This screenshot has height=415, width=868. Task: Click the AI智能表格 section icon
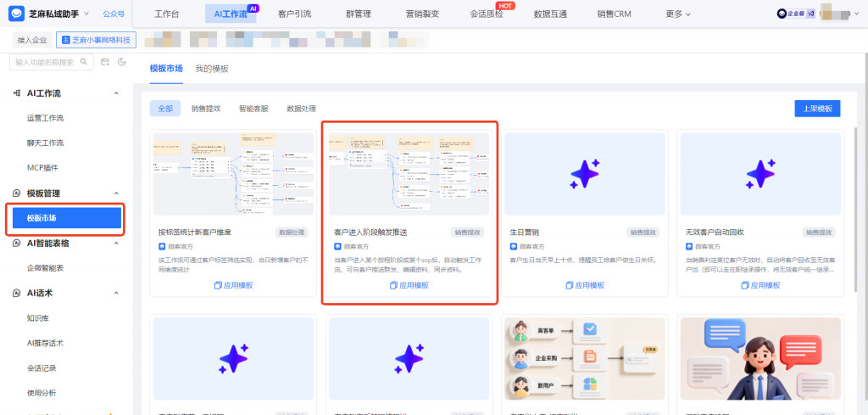point(17,243)
